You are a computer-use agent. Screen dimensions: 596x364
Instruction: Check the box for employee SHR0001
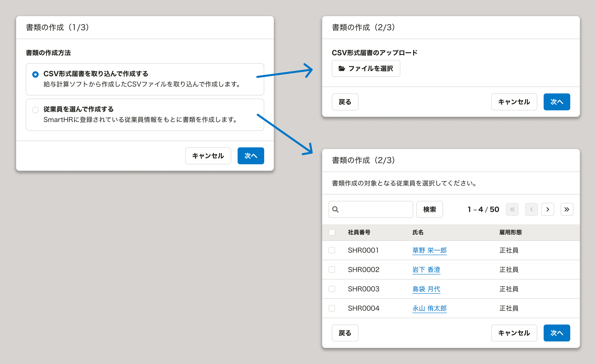point(332,250)
